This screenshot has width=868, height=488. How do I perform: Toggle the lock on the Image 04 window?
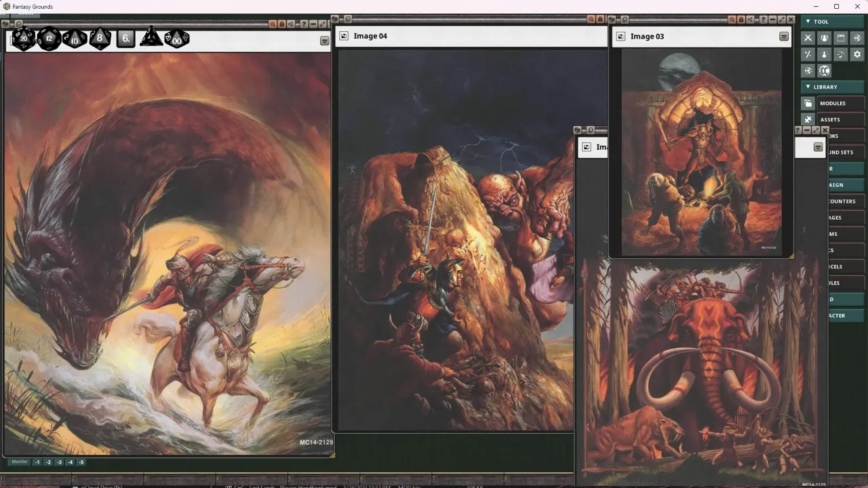click(x=600, y=19)
